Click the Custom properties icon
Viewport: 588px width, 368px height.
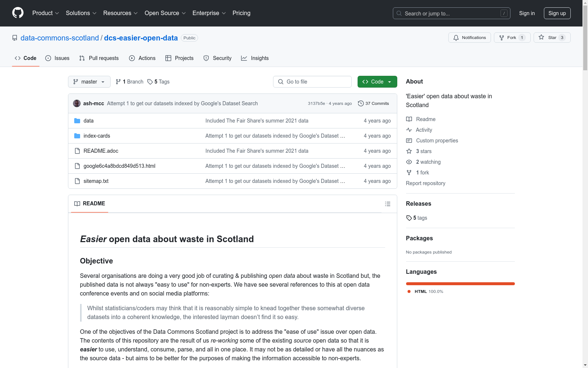409,141
